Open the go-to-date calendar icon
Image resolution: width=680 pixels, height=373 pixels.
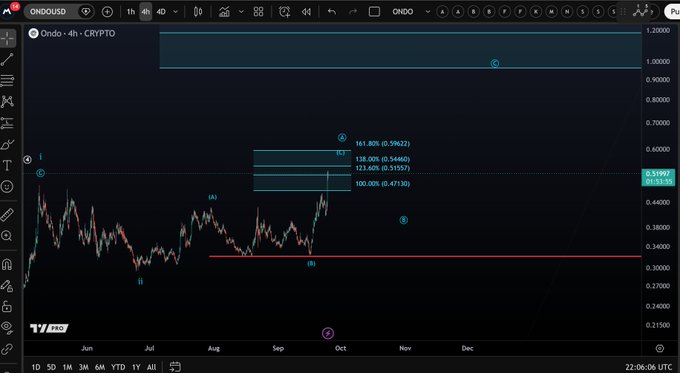pyautogui.click(x=174, y=366)
